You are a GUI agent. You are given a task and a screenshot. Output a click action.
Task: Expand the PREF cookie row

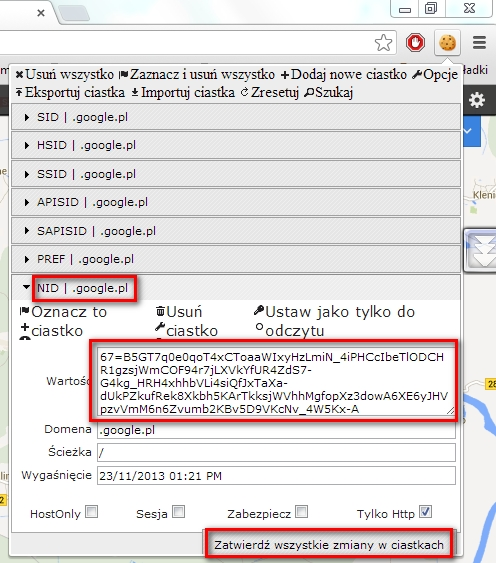tap(236, 259)
